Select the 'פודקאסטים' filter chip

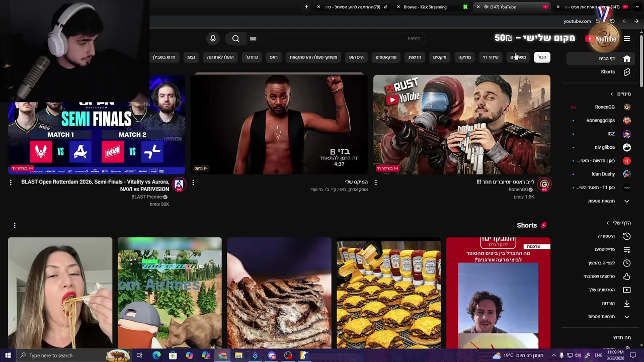point(386,57)
